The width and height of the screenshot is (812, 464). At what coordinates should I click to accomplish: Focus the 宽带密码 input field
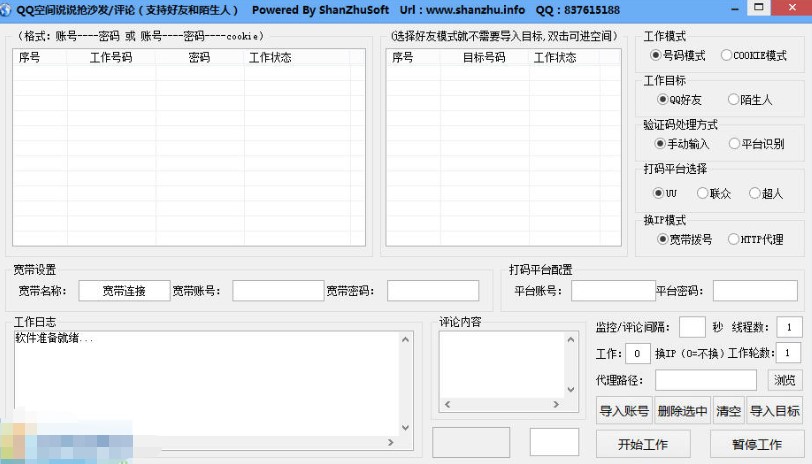point(433,291)
